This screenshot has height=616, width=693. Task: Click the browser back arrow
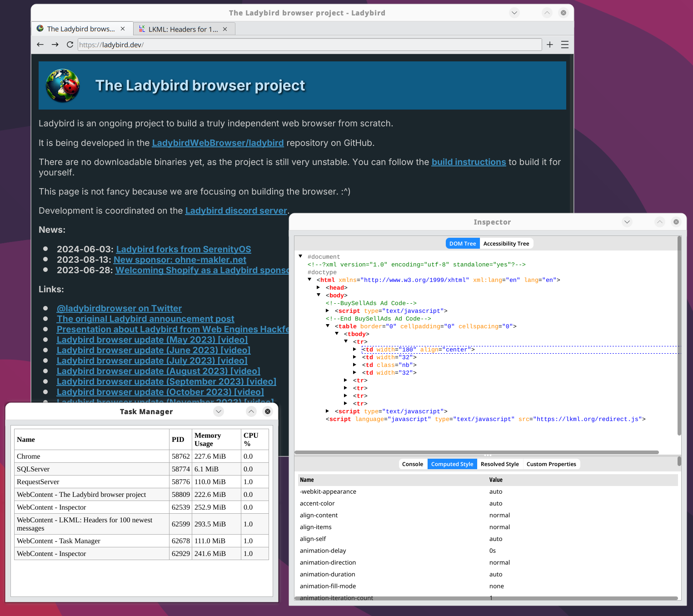pos(40,45)
